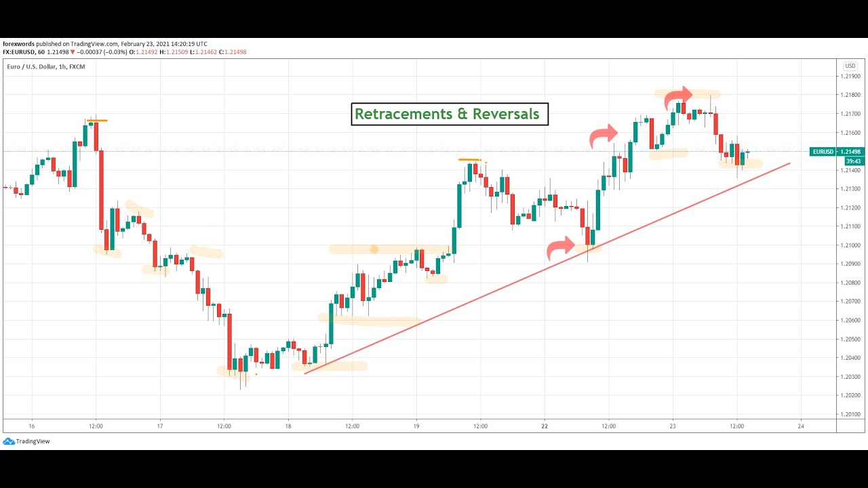The height and width of the screenshot is (488, 868).
Task: Click the 1.21300 price axis label
Action: tap(850, 189)
